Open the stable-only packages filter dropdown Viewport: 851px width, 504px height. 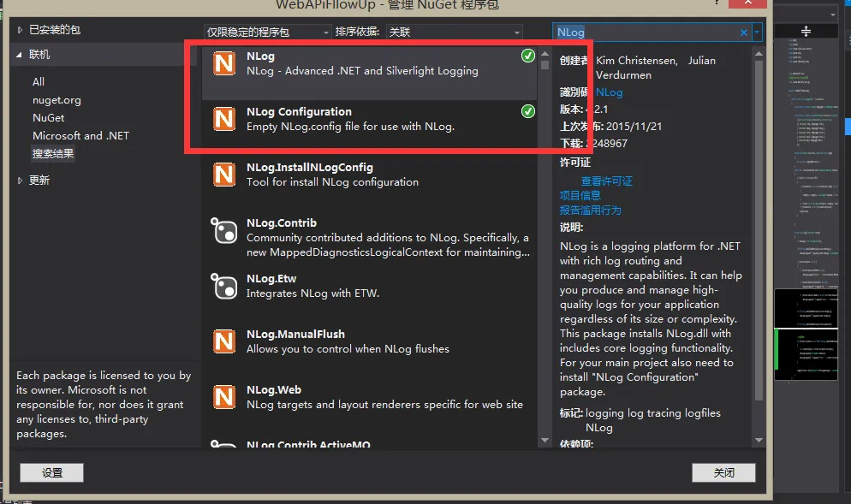point(268,33)
